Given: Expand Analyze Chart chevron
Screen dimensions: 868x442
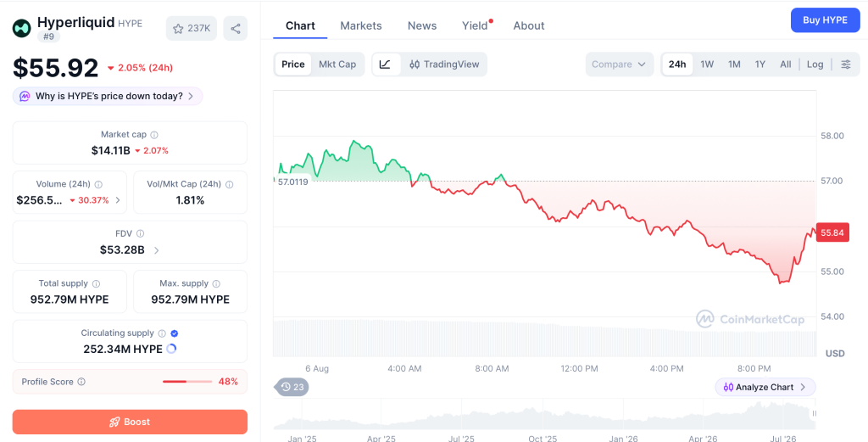Looking at the screenshot, I should [x=803, y=387].
